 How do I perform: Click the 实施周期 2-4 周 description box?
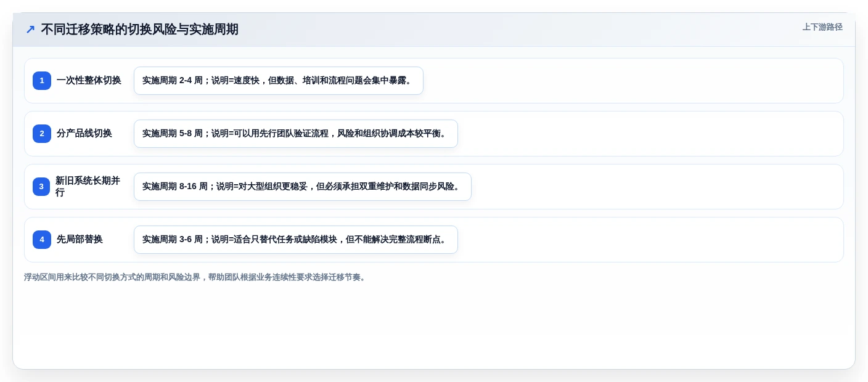pyautogui.click(x=279, y=81)
